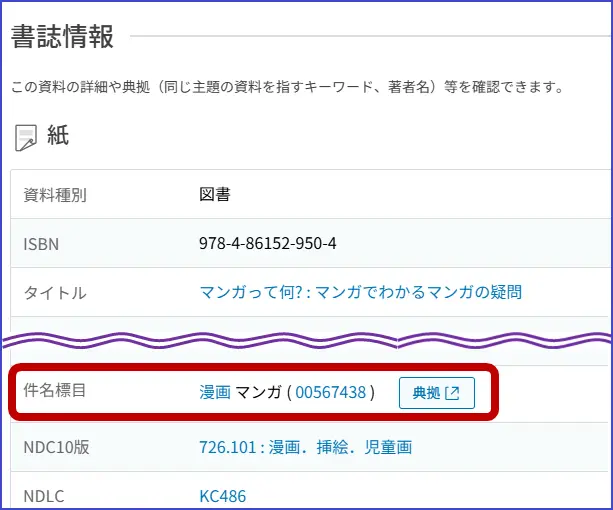Open the 726.101 漫画．挿絵．児童画 classification link
Screen dimensions: 613x510
point(305,447)
